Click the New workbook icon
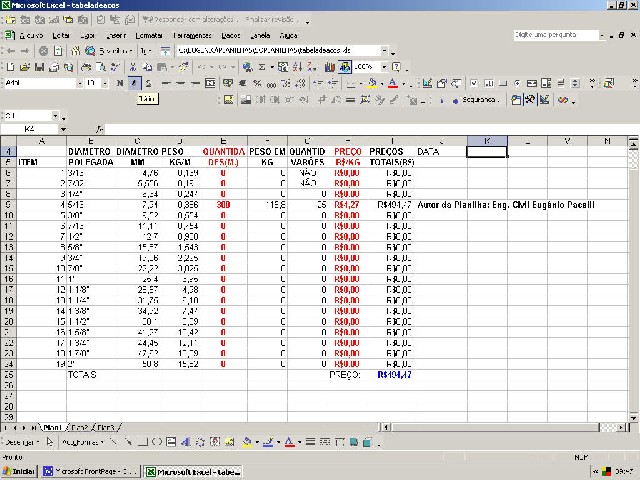The width and height of the screenshot is (640, 480). pyautogui.click(x=11, y=67)
